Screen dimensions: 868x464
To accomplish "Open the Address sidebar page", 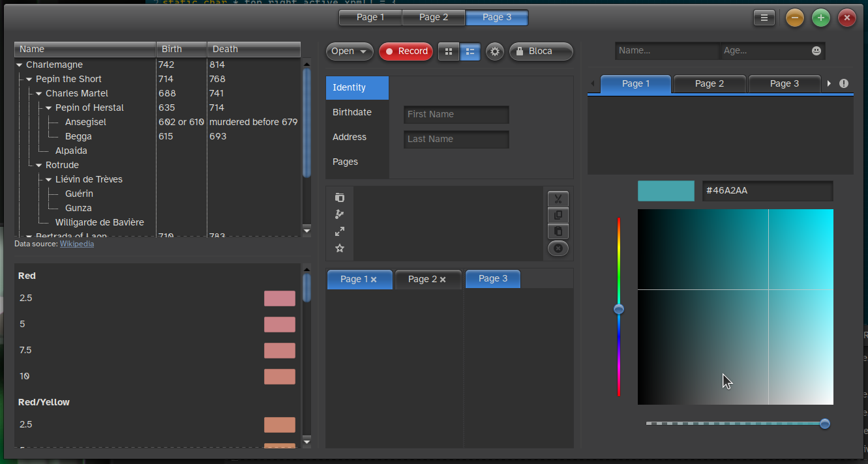I will (x=357, y=138).
